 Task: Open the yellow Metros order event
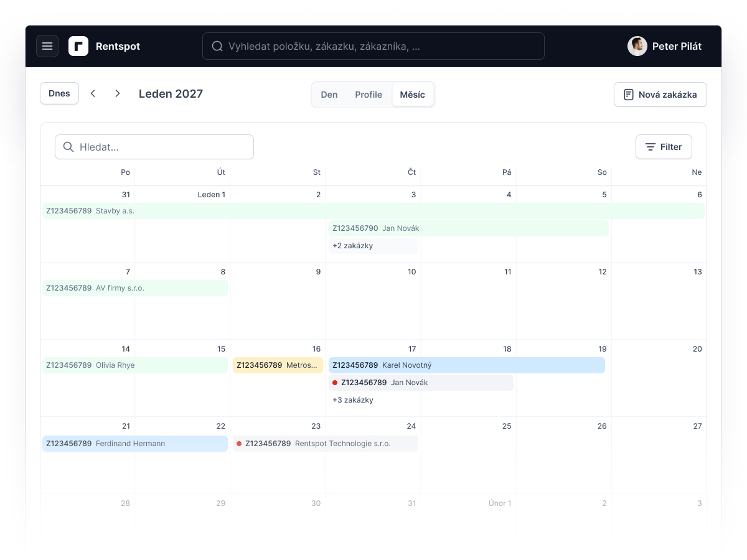[278, 365]
